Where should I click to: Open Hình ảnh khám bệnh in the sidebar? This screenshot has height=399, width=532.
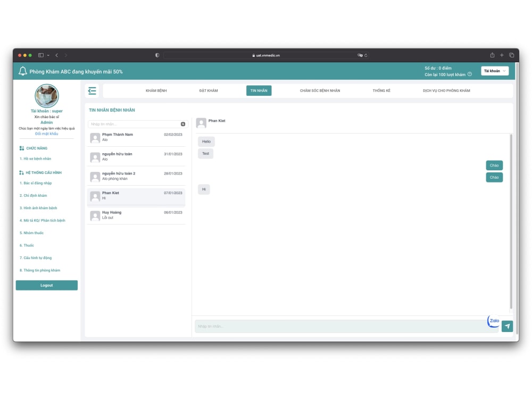tap(38, 208)
